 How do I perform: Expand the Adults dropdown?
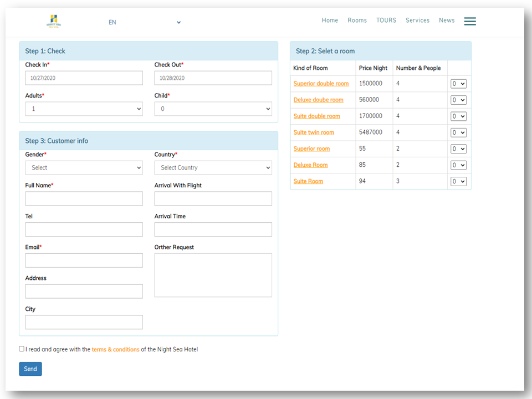84,109
